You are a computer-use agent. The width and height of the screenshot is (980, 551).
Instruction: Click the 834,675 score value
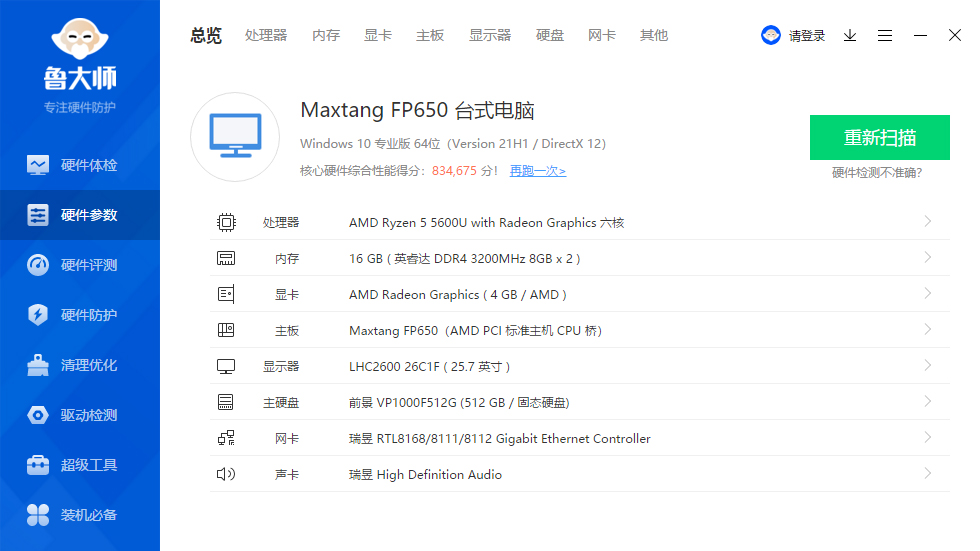pyautogui.click(x=454, y=171)
